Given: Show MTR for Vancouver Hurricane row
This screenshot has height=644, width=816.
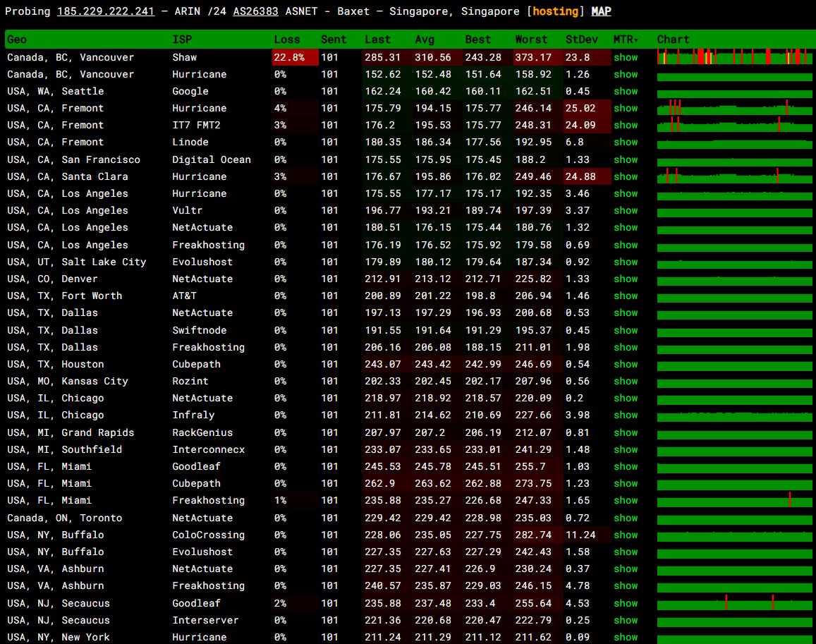Looking at the screenshot, I should coord(626,75).
